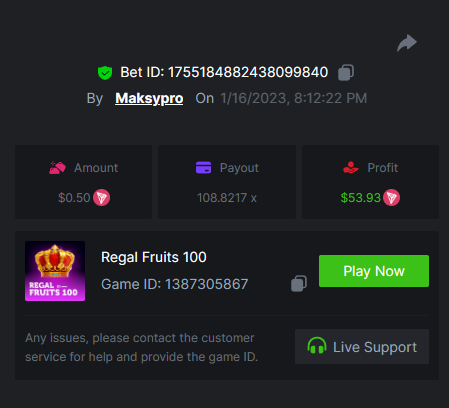Click the TRON coin beside $0.50
Viewport: 449px width, 408px height.
(x=101, y=198)
